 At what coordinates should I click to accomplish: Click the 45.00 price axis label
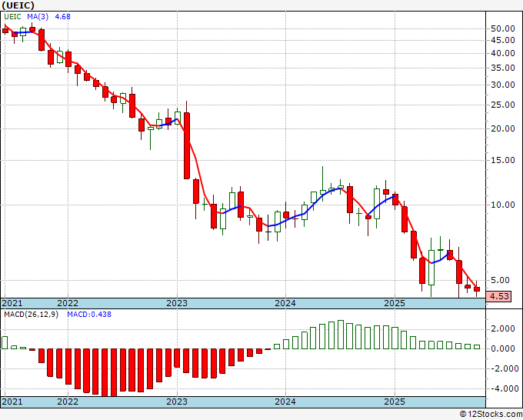[503, 40]
